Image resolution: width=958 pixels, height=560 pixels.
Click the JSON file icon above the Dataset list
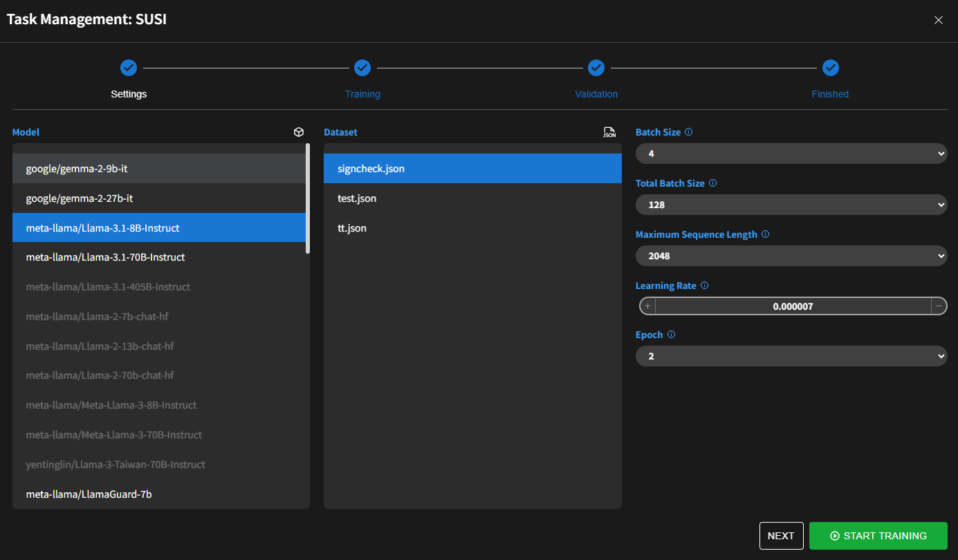[609, 132]
